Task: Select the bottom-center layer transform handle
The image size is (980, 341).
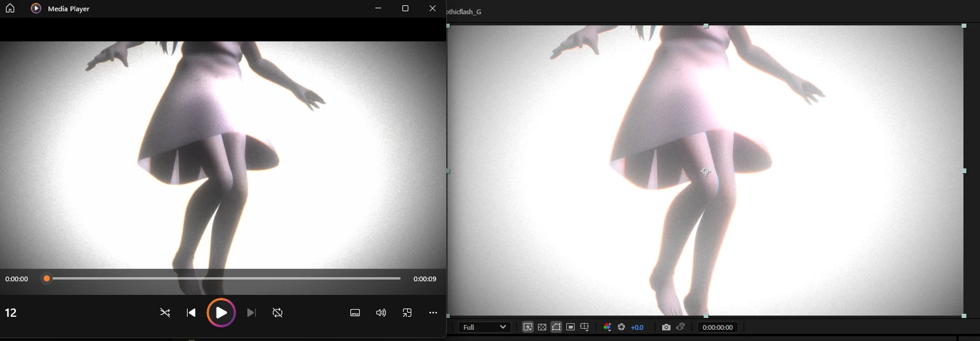Action: (x=706, y=316)
